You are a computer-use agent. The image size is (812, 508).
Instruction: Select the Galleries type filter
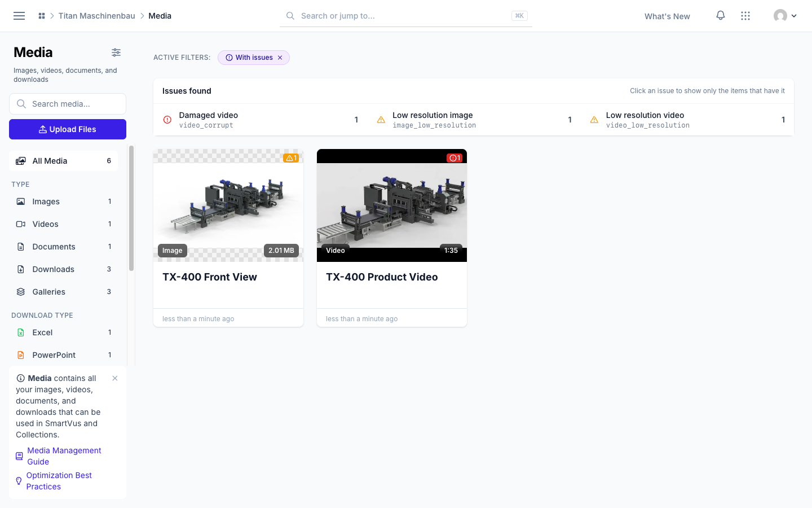(x=64, y=292)
